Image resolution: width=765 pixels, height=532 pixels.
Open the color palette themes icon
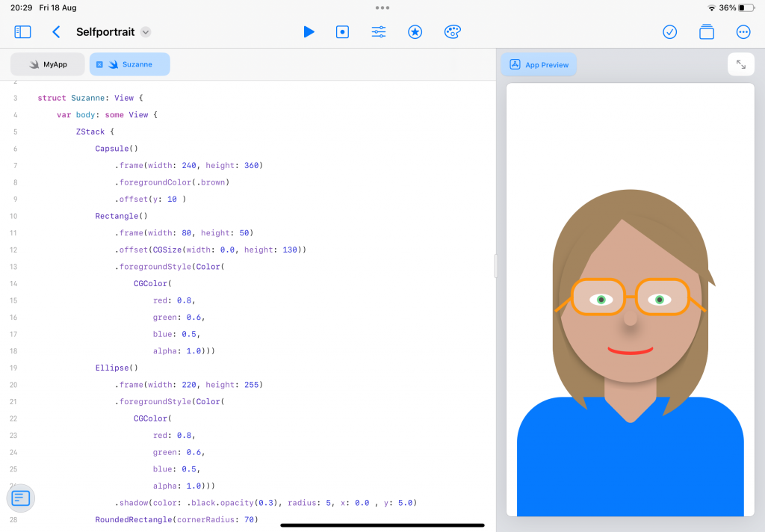pyautogui.click(x=452, y=32)
